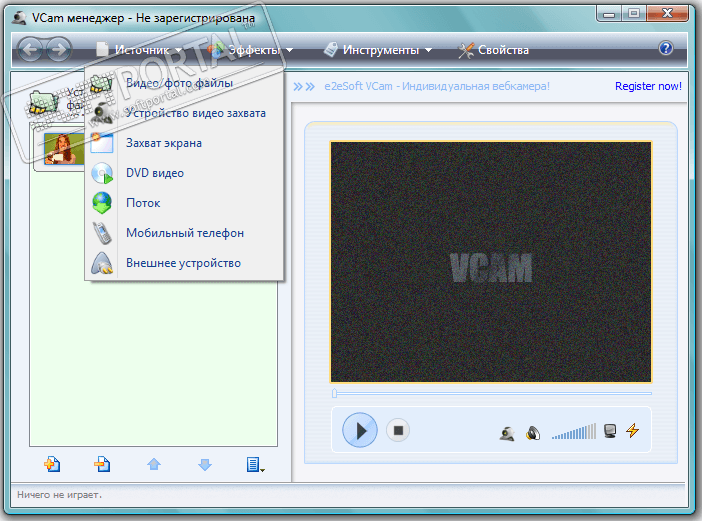The height and width of the screenshot is (521, 702).
Task: Open the Эффекты dropdown menu
Action: click(250, 50)
